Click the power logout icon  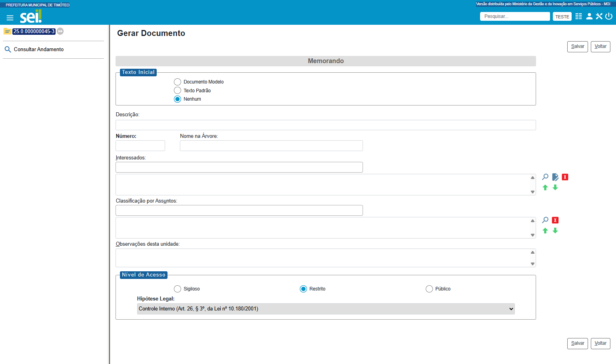click(609, 16)
